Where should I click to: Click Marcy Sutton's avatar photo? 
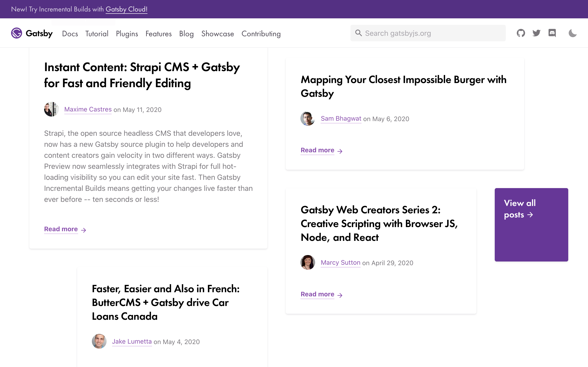[307, 262]
